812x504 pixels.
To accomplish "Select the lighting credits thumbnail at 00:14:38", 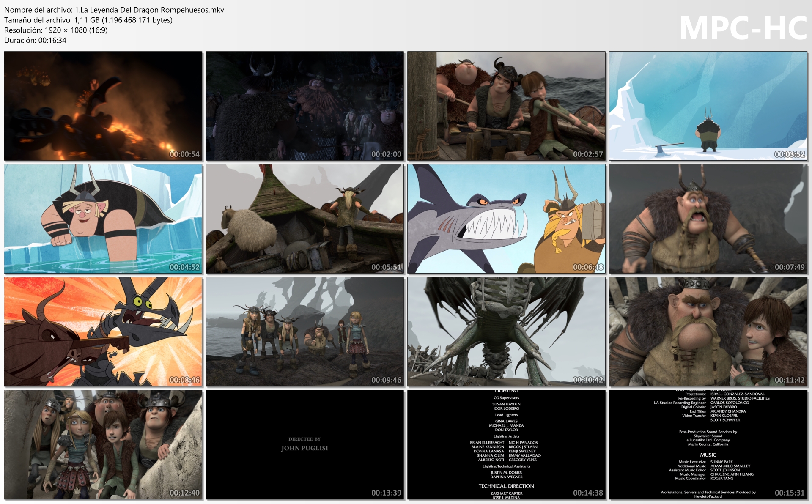I will (x=507, y=444).
